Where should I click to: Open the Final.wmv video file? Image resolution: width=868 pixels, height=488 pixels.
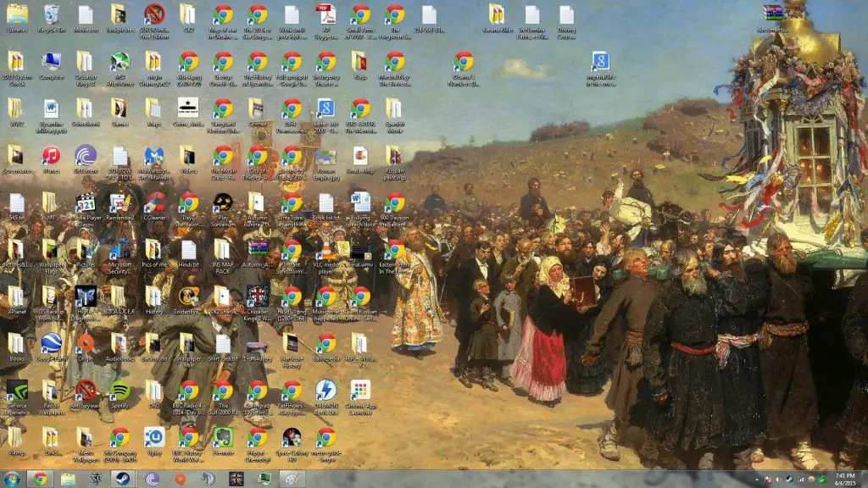point(359,254)
